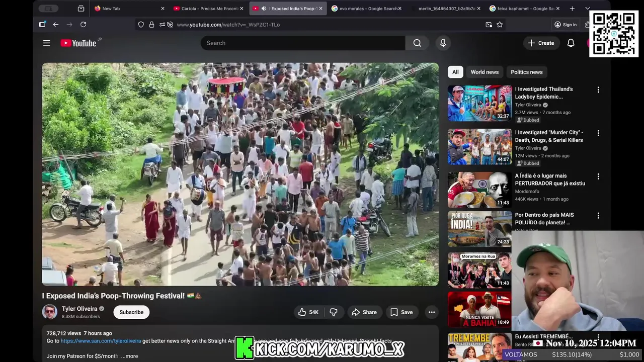Switch to Cartola - Preciso Me Encontrar tab

(209, 9)
